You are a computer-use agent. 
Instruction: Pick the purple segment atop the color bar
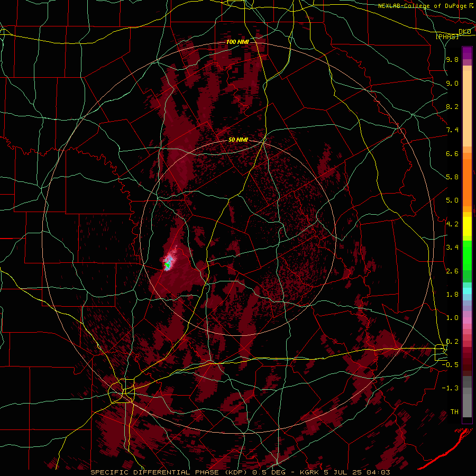[467, 53]
